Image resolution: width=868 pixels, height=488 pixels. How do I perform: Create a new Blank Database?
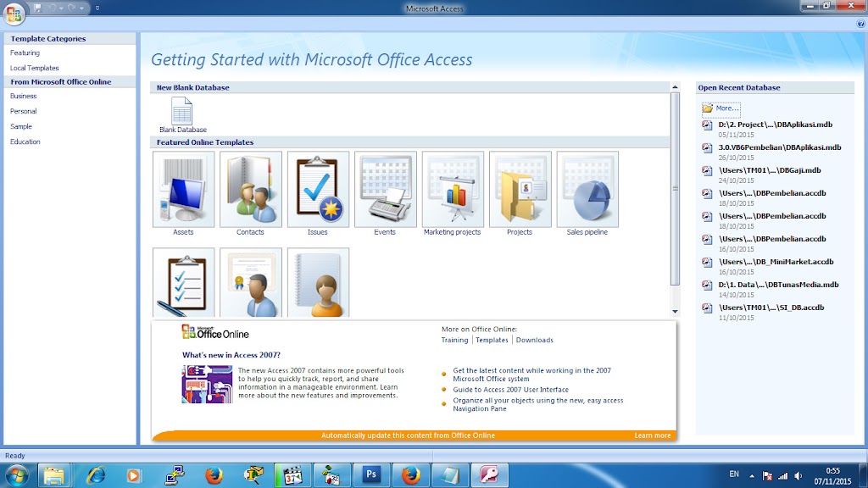point(182,114)
